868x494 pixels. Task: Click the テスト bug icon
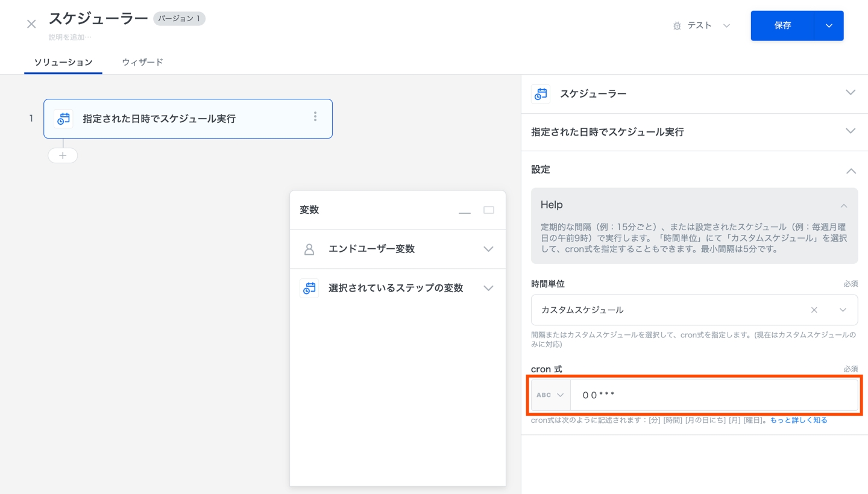pyautogui.click(x=677, y=26)
